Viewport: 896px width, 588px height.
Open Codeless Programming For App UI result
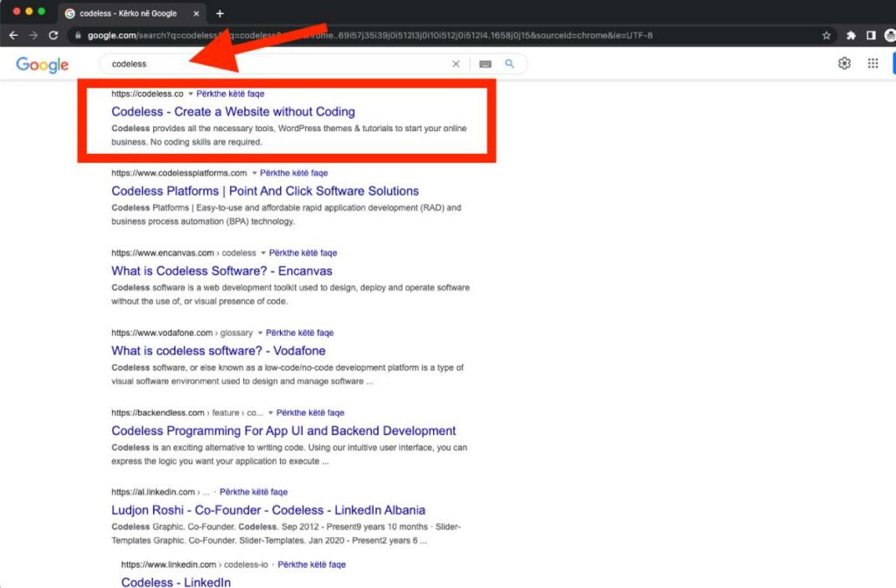tap(283, 430)
